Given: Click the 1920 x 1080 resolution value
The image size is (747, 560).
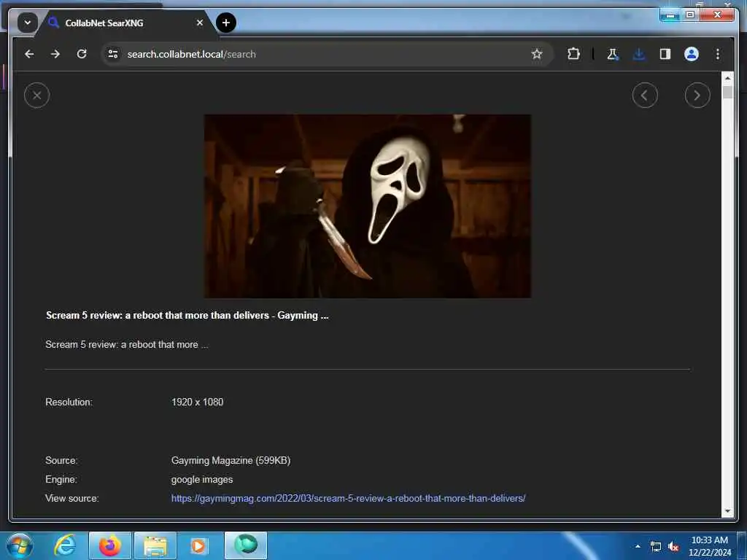Looking at the screenshot, I should pyautogui.click(x=197, y=402).
